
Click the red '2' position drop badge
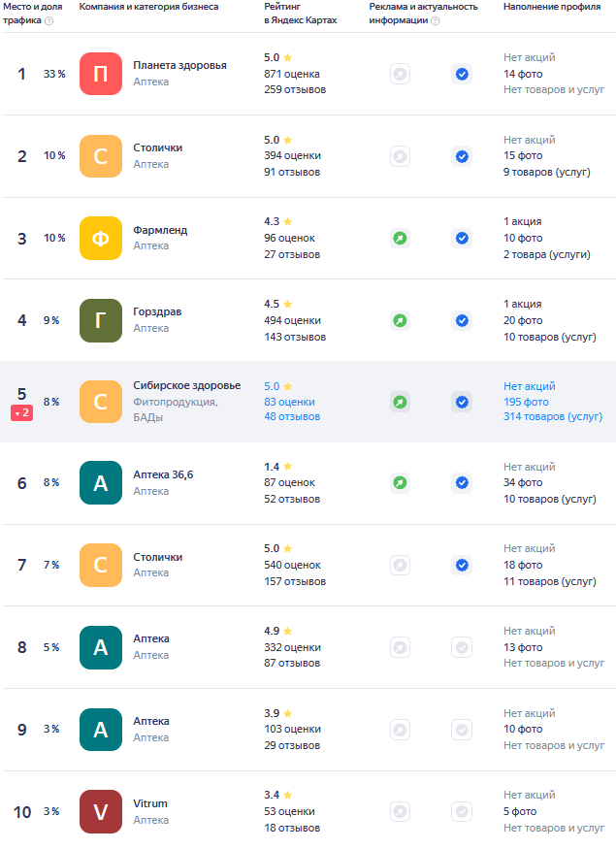tap(21, 413)
